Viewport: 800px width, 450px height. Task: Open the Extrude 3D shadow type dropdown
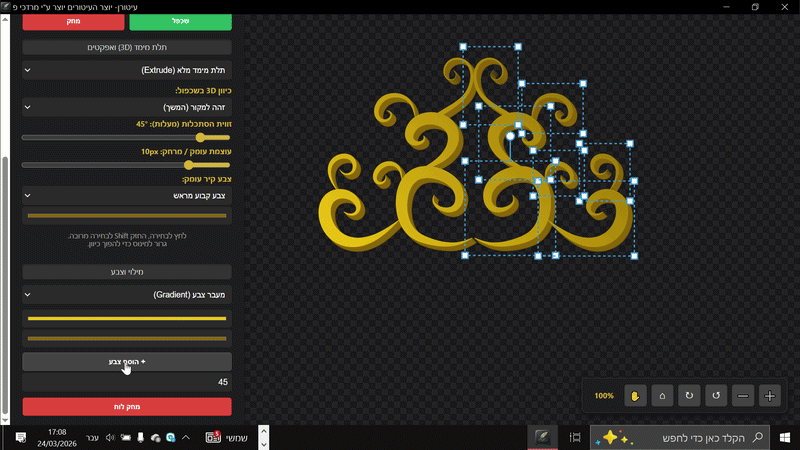click(126, 71)
